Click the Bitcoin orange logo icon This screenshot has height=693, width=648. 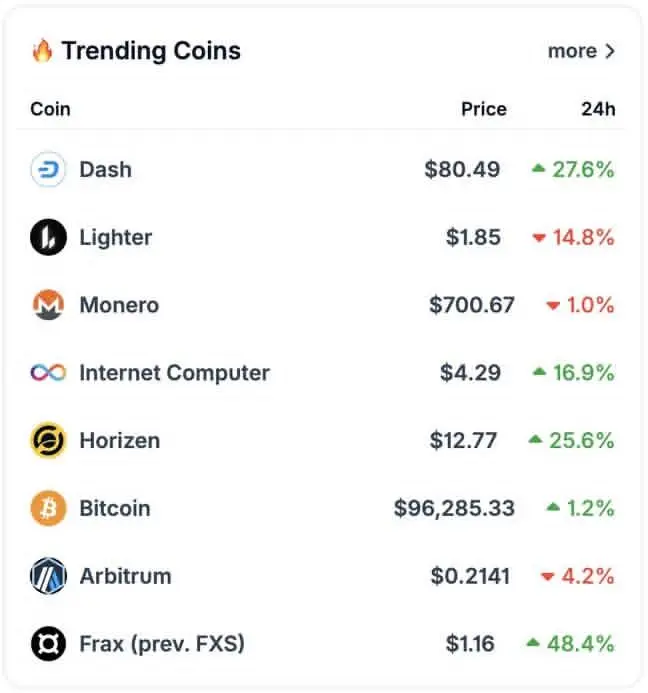48,508
